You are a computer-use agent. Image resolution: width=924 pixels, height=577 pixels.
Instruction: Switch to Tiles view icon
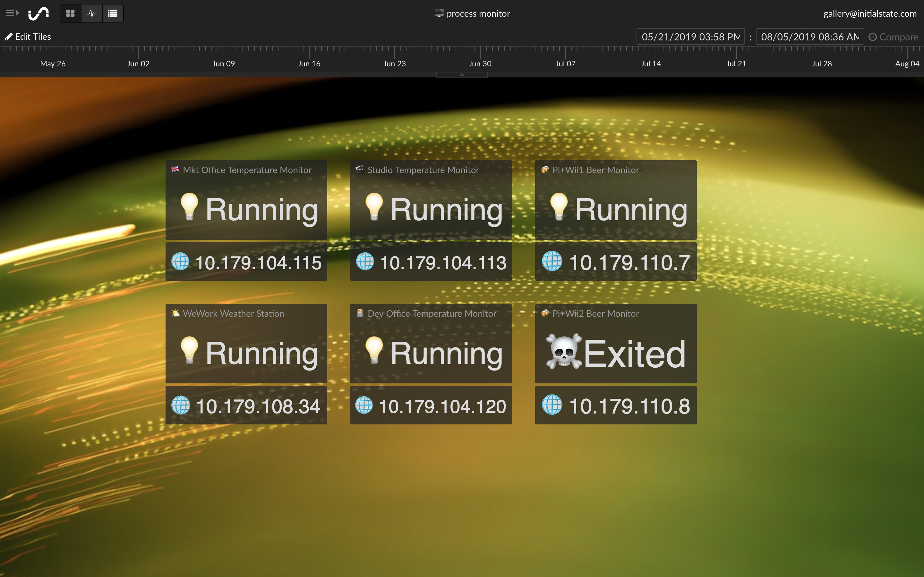click(70, 13)
